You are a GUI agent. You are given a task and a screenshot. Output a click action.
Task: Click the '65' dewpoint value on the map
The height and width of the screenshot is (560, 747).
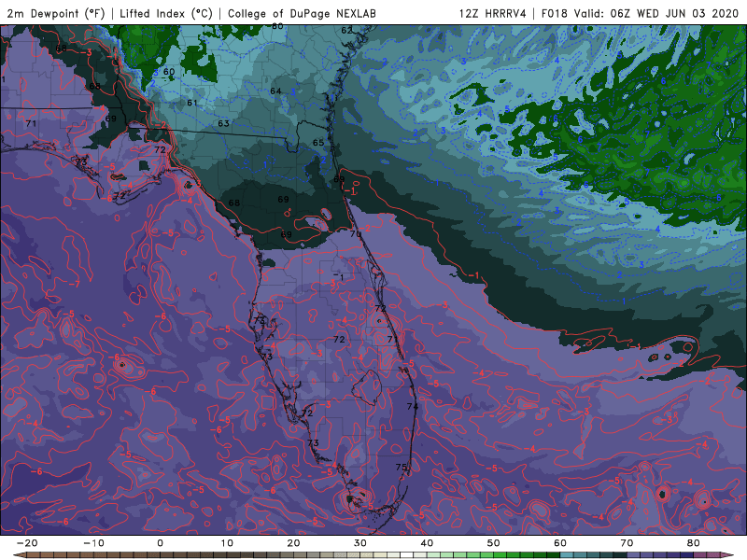318,143
